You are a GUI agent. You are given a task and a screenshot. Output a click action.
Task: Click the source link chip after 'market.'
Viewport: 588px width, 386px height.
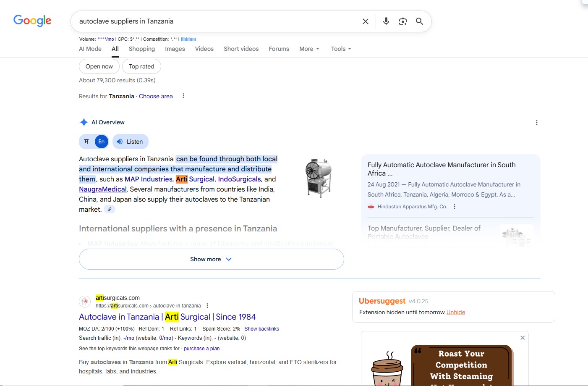pos(110,209)
